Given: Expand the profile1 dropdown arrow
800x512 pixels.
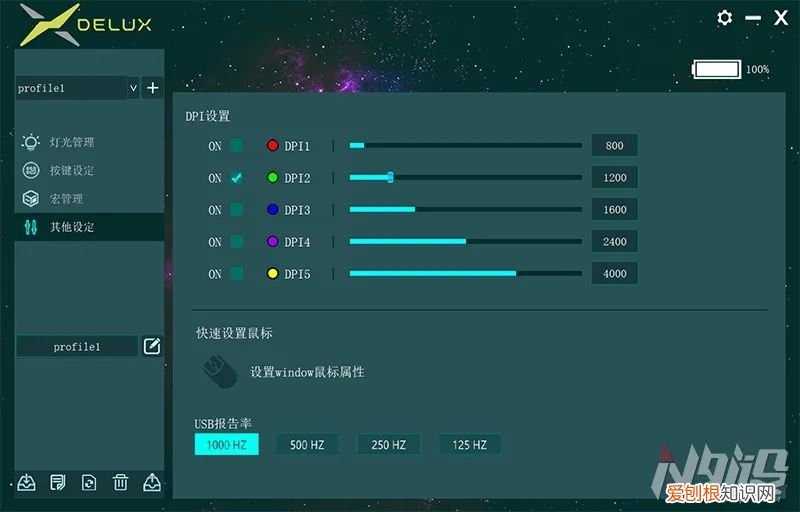Looking at the screenshot, I should (133, 88).
